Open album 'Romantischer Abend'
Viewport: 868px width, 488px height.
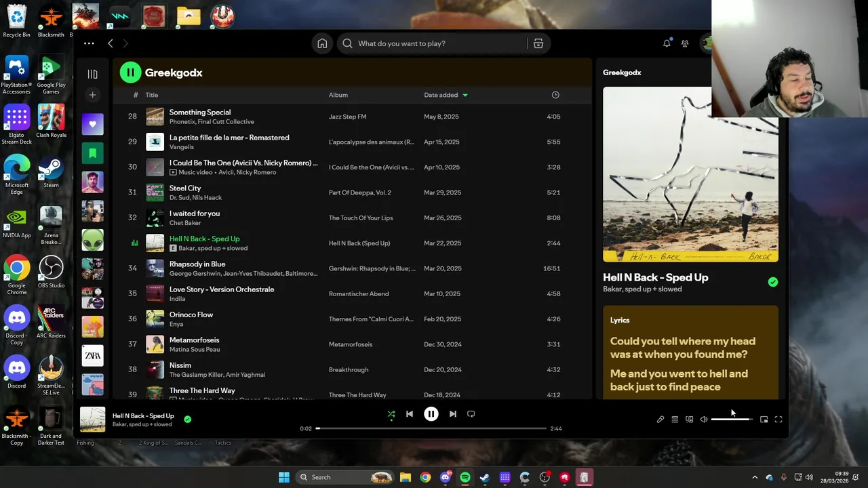(x=359, y=293)
